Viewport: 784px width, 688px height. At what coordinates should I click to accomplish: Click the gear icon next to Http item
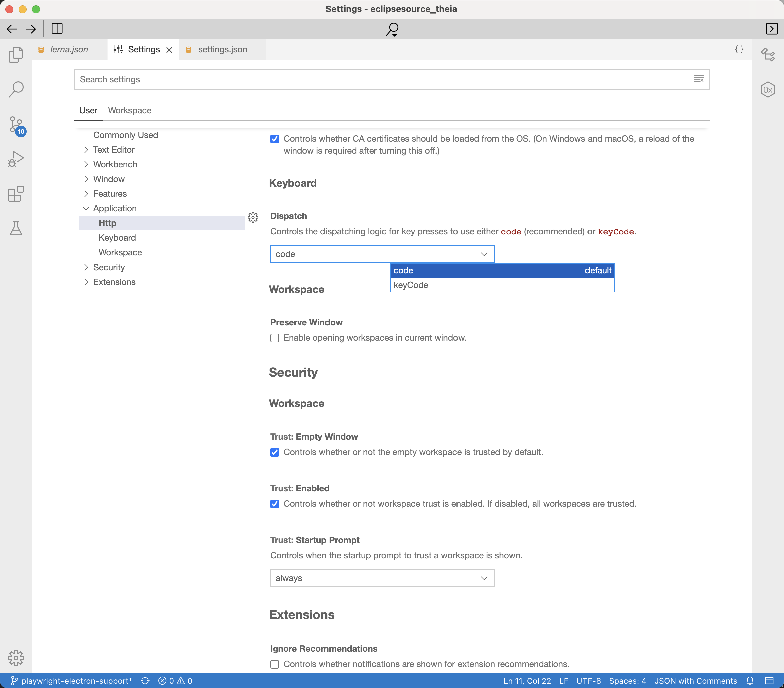(253, 218)
